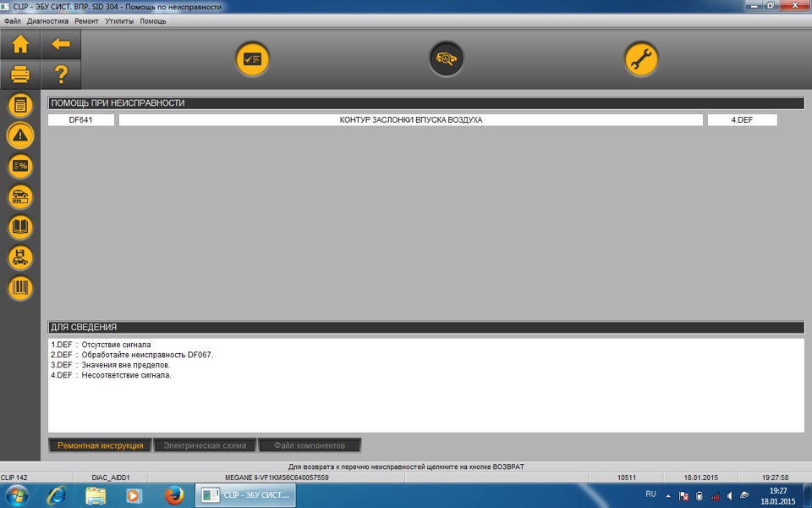Image resolution: width=812 pixels, height=508 pixels.
Task: Open the repair wrench icon
Action: pyautogui.click(x=641, y=59)
